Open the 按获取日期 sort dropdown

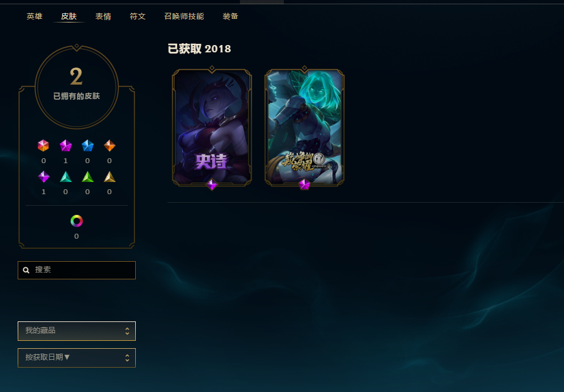pos(77,358)
